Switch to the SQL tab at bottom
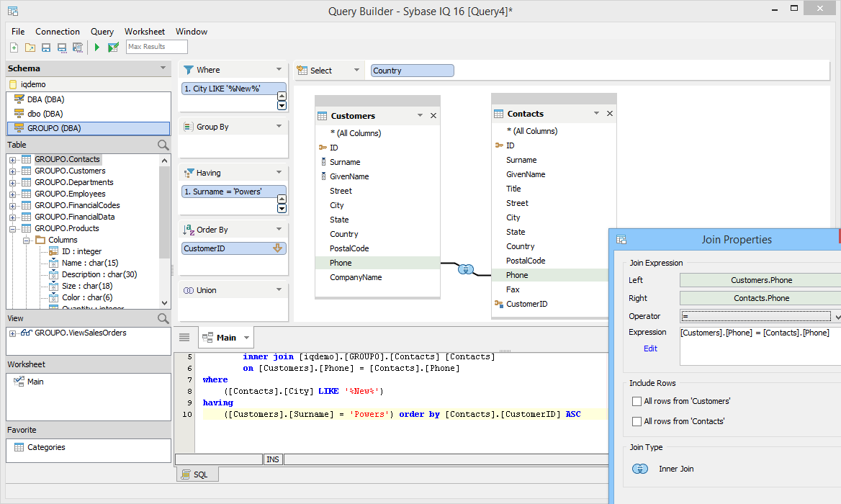The height and width of the screenshot is (504, 841). coord(197,474)
